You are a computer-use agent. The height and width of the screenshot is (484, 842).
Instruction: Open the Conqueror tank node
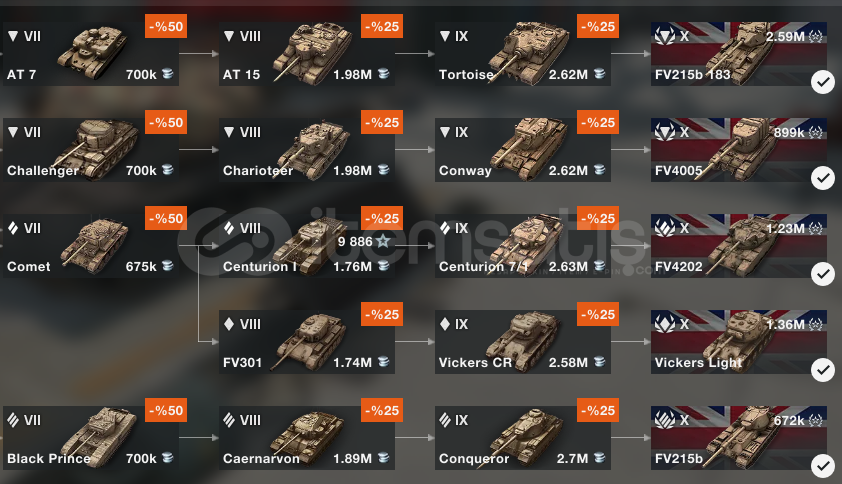tap(522, 438)
